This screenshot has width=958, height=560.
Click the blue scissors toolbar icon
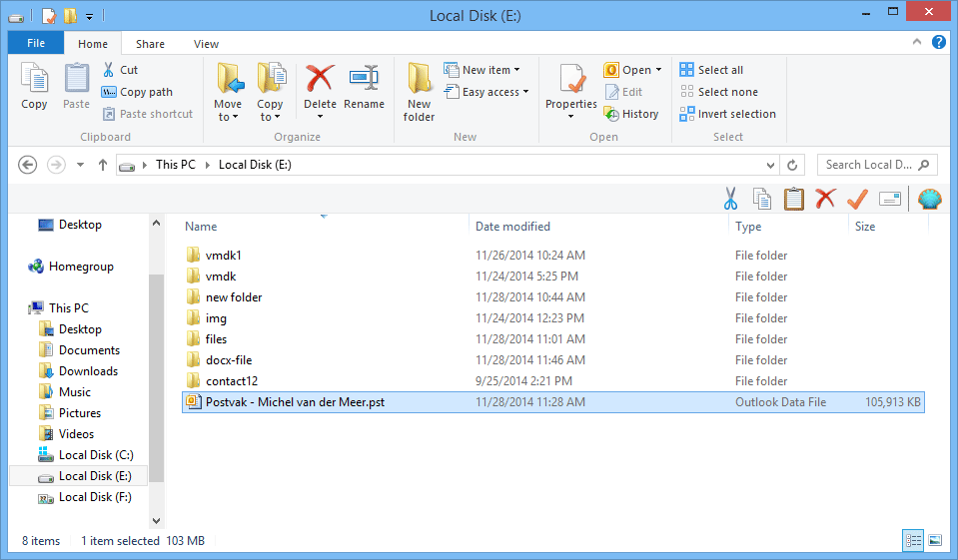[730, 199]
